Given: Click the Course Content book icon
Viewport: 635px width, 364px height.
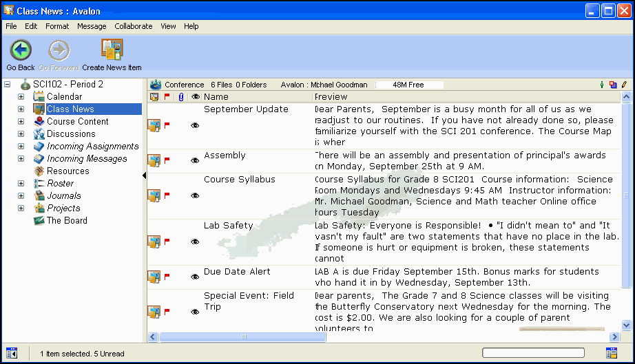Looking at the screenshot, I should point(39,122).
